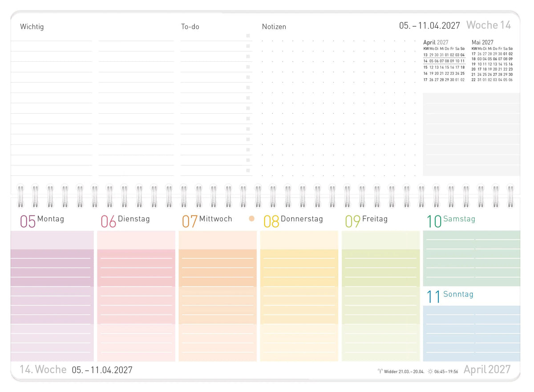Click the 09 Freitag day header
The width and height of the screenshot is (534, 392).
tap(367, 221)
